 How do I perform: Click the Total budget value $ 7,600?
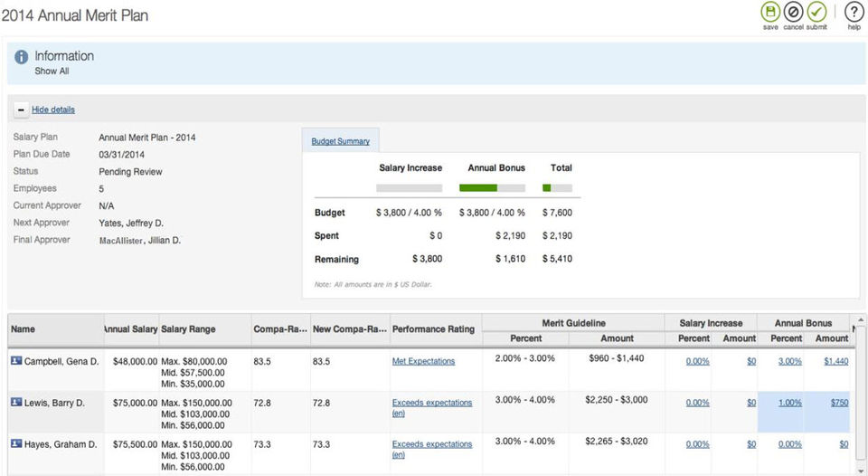pos(558,213)
